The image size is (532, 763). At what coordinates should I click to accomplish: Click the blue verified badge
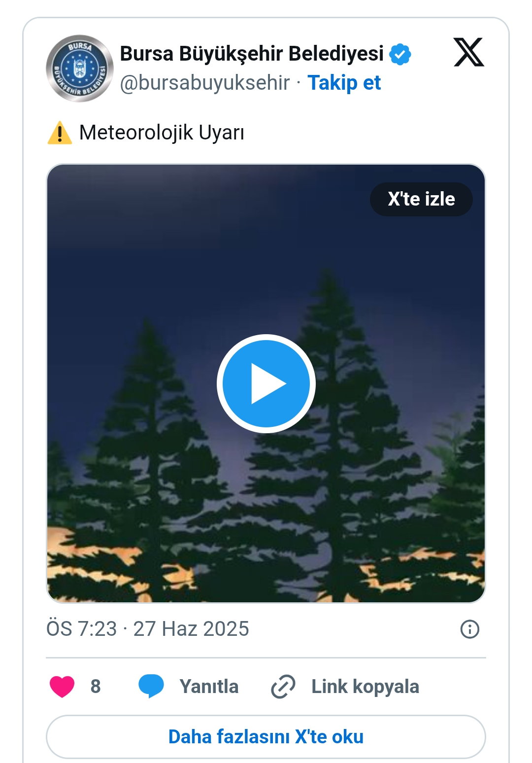[x=400, y=54]
